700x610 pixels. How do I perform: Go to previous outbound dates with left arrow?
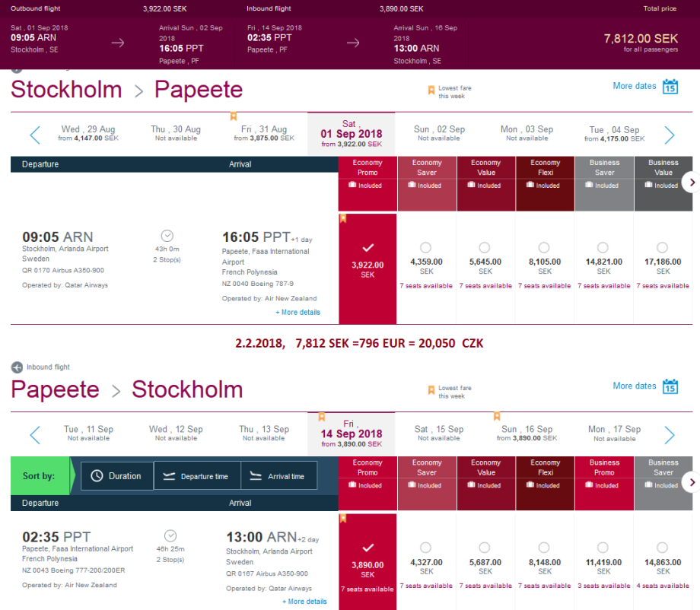click(x=35, y=135)
